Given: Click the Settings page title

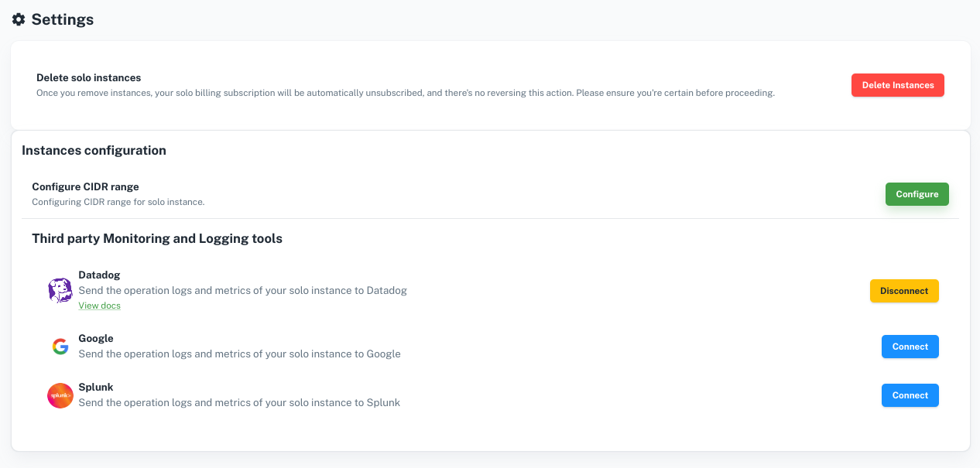Looking at the screenshot, I should [62, 19].
